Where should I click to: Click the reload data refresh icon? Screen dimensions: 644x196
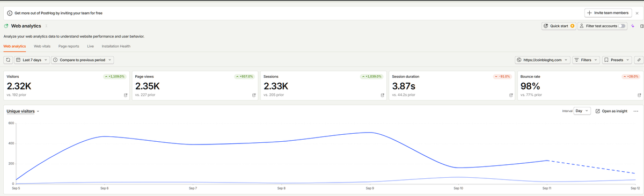(9, 60)
